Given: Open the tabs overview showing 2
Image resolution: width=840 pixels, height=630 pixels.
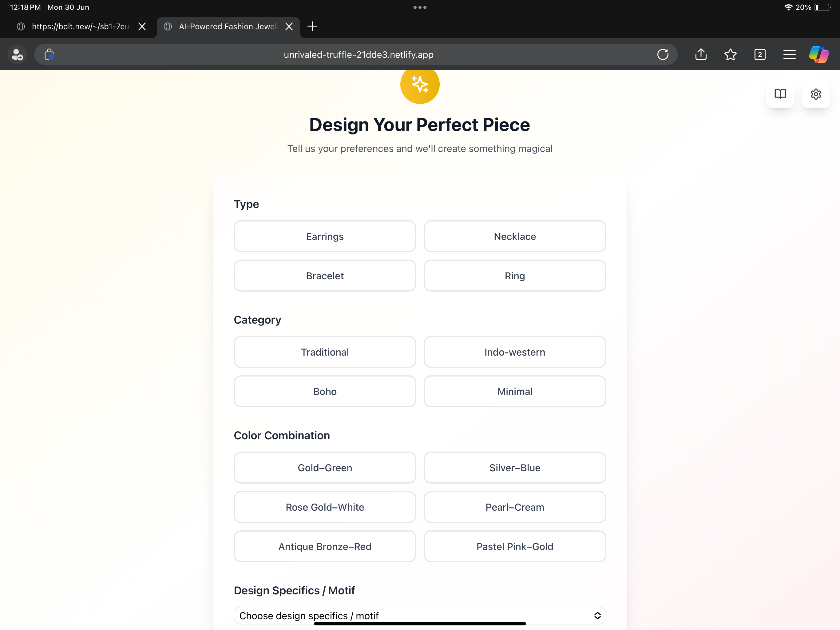Looking at the screenshot, I should click(x=759, y=54).
